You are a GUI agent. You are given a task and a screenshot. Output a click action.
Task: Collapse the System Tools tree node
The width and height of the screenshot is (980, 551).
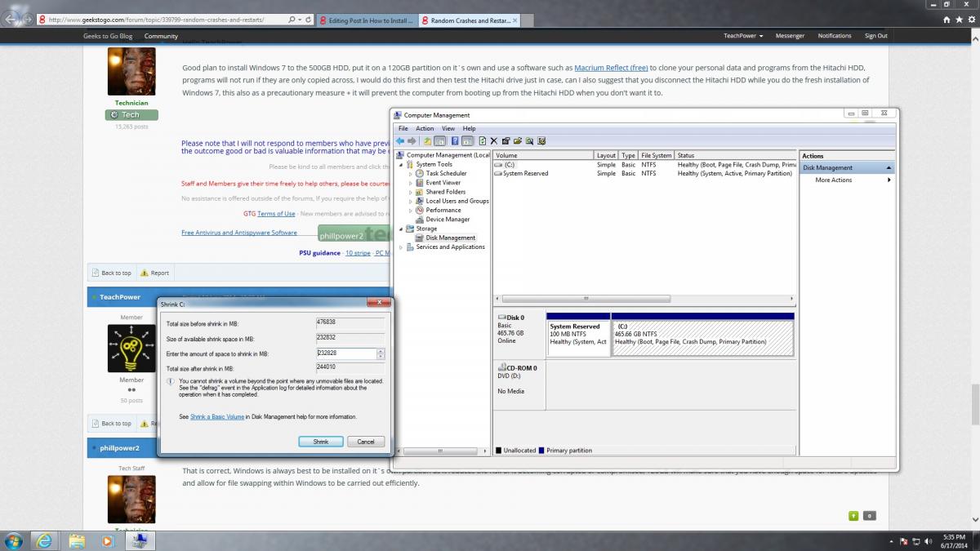pos(401,164)
